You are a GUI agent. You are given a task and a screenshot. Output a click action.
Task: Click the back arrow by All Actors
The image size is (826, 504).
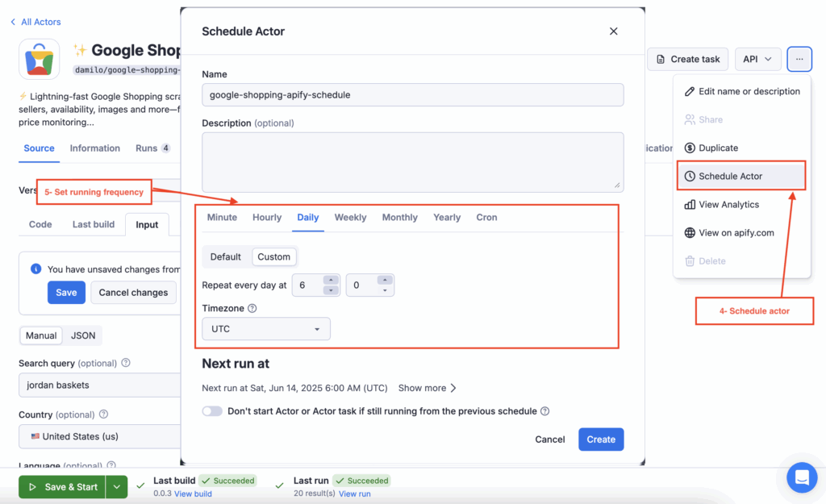(13, 22)
